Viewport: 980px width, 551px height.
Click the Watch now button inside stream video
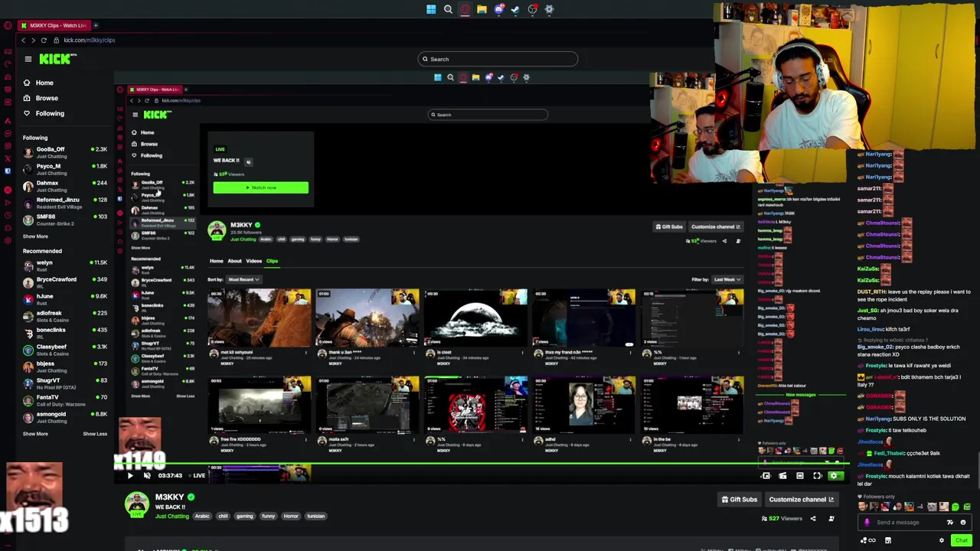coord(261,187)
